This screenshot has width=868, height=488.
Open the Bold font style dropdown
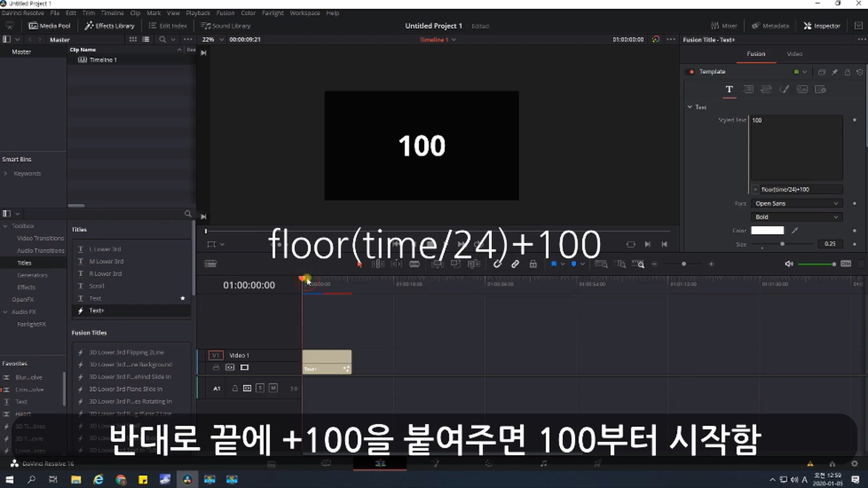tap(796, 217)
